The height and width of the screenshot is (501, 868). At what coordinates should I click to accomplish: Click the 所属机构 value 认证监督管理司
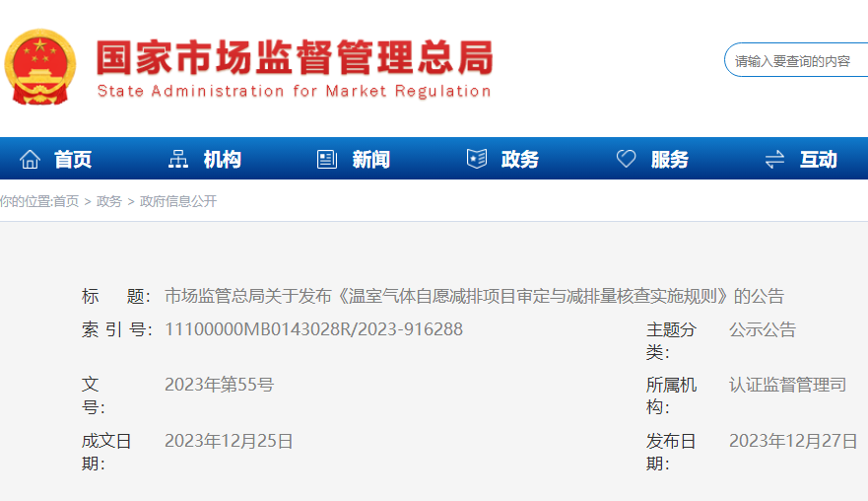(787, 385)
